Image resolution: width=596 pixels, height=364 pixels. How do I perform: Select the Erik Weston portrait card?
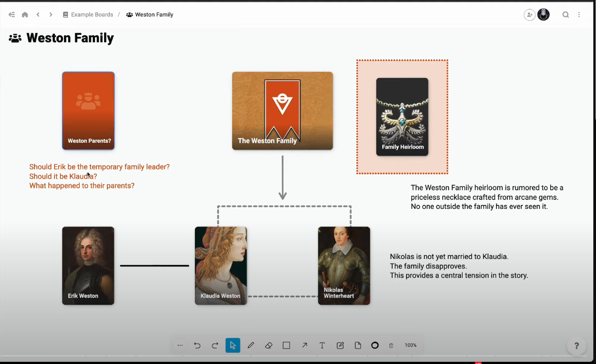click(88, 266)
